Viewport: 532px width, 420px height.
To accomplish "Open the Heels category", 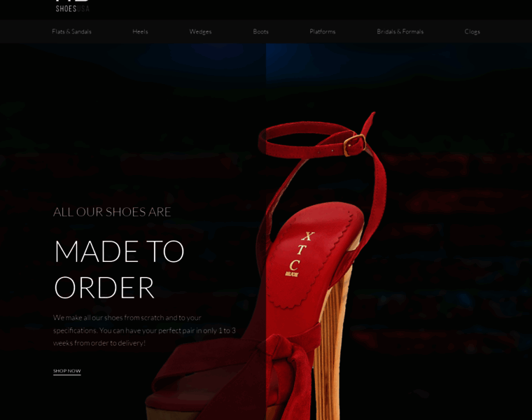I will pyautogui.click(x=140, y=31).
